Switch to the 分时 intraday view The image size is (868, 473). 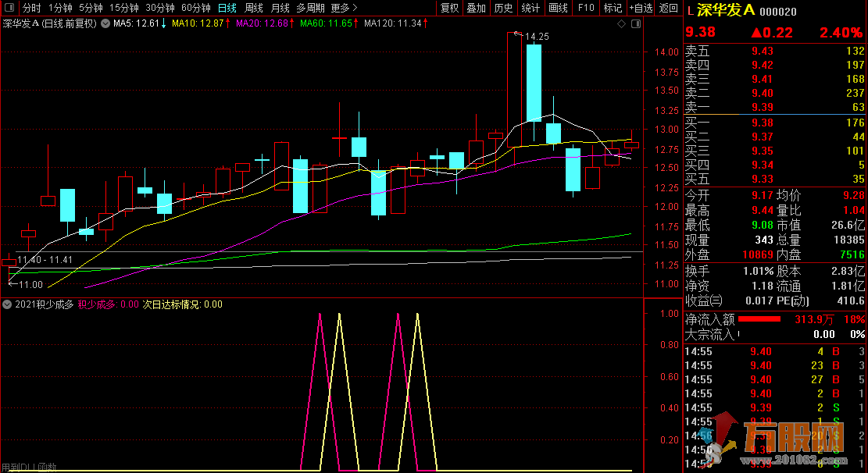(31, 8)
